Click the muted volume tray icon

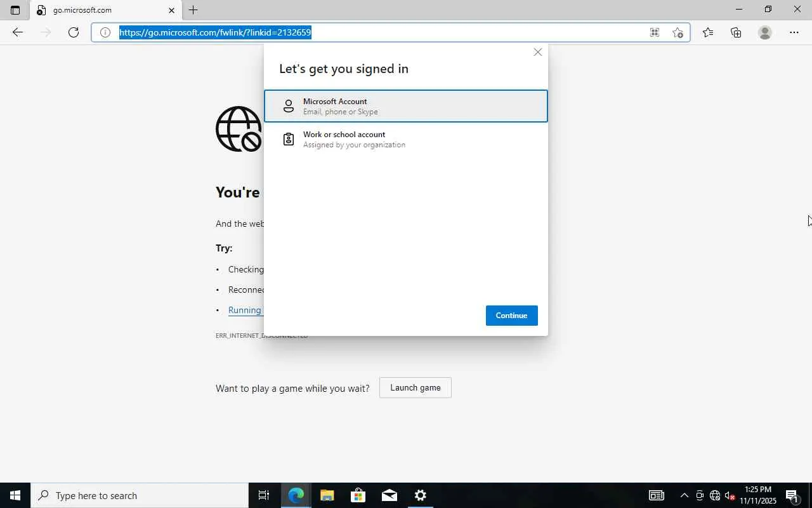[730, 495]
